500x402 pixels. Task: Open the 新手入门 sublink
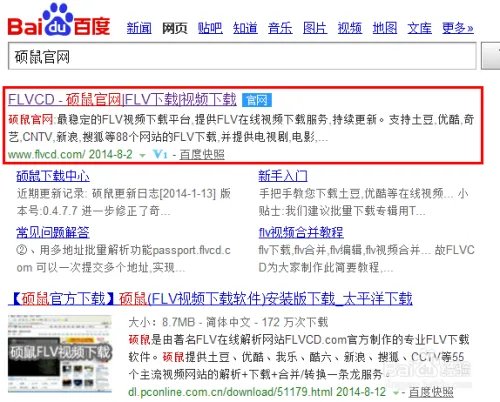click(283, 176)
